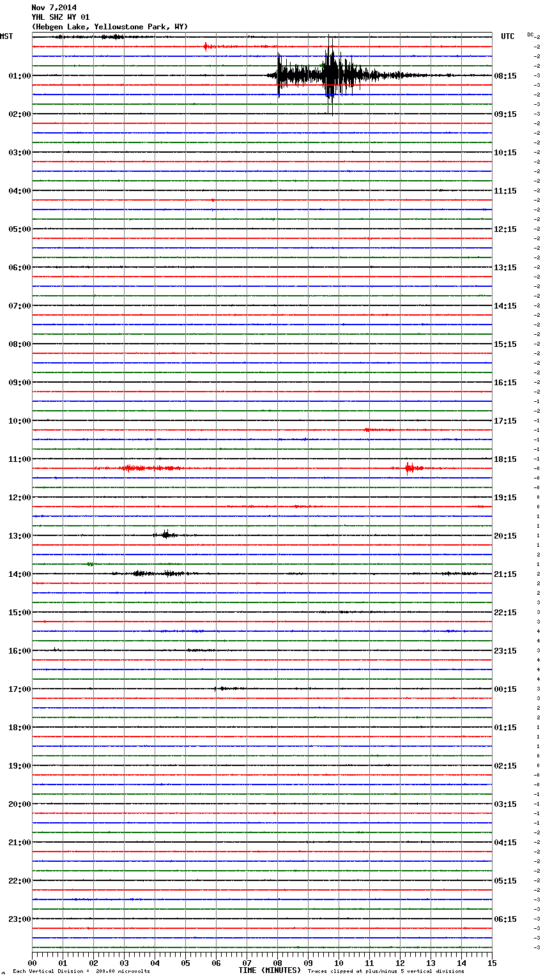
Task: Click the 13:15 UTC time label
Action: 505,268
